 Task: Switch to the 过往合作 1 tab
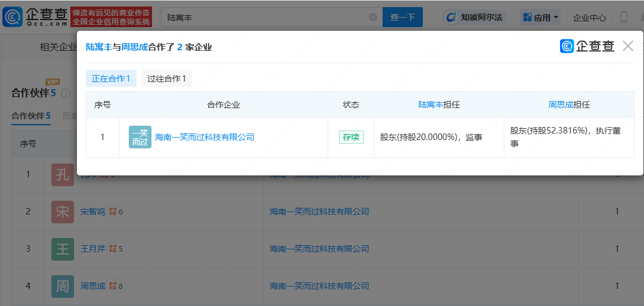pyautogui.click(x=166, y=79)
